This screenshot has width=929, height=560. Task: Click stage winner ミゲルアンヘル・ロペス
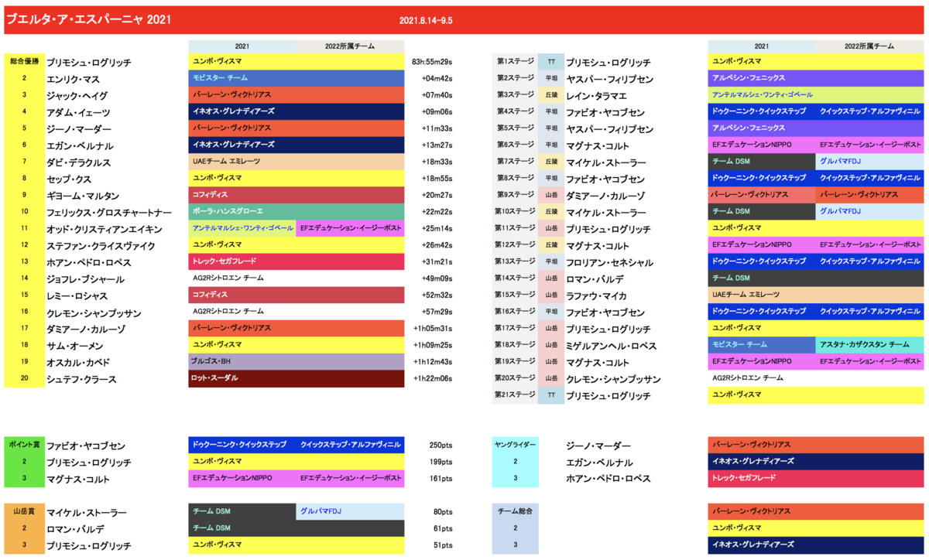click(612, 347)
